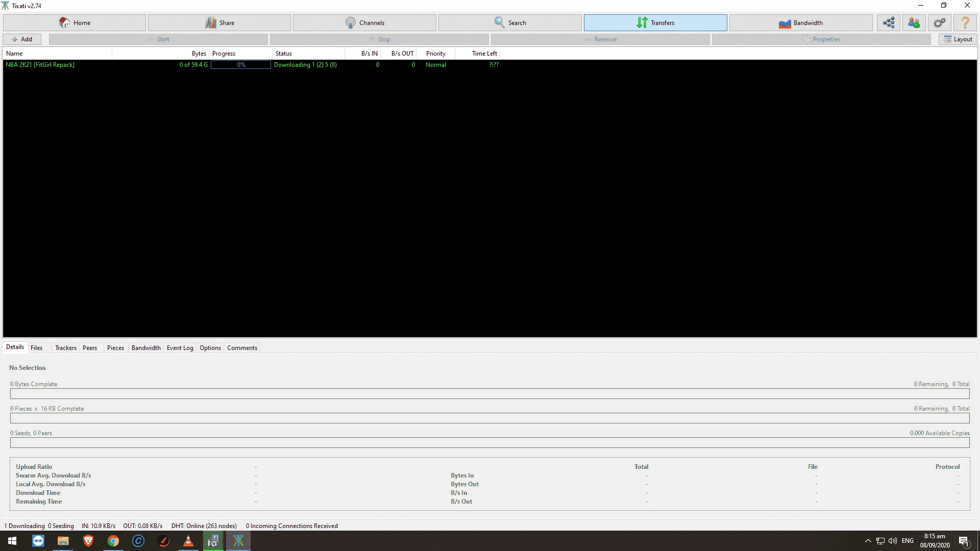980x551 pixels.
Task: Click the '0 of 59.4 G' bytes cell
Action: point(193,65)
